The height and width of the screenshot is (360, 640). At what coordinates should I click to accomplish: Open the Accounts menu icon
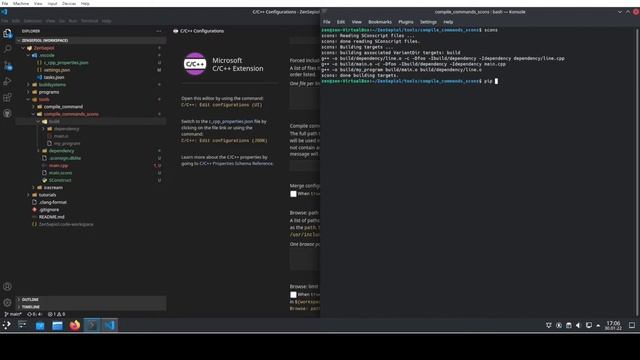[x=7, y=287]
